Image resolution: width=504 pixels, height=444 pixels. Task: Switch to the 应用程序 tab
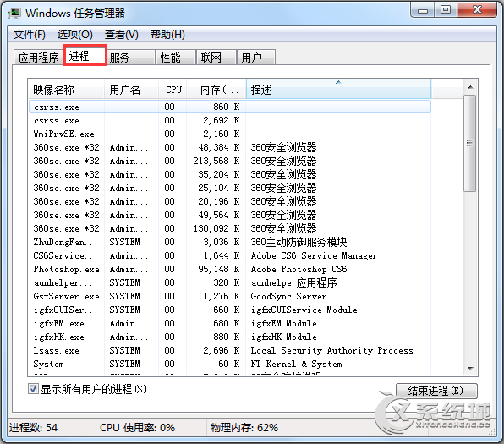pyautogui.click(x=38, y=58)
